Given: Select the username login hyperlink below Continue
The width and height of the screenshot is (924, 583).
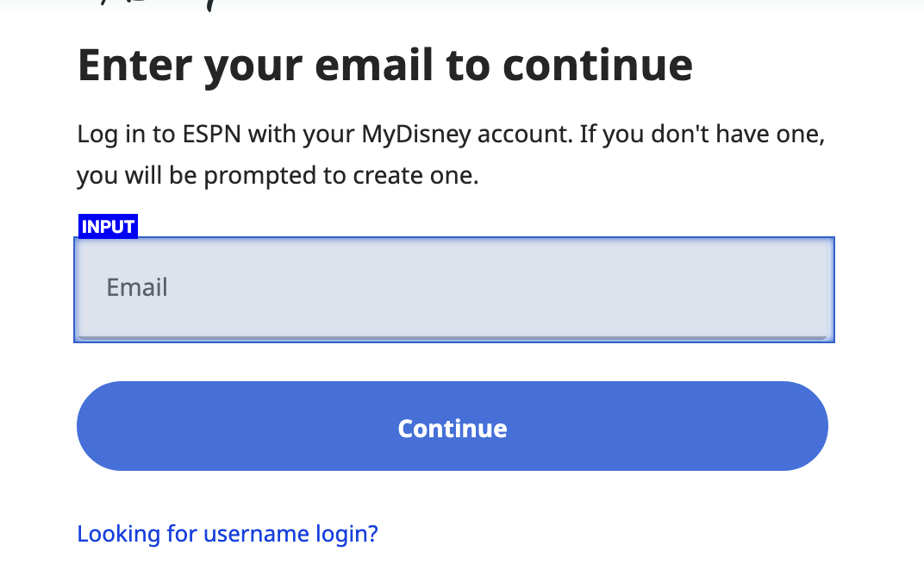Looking at the screenshot, I should [x=228, y=534].
